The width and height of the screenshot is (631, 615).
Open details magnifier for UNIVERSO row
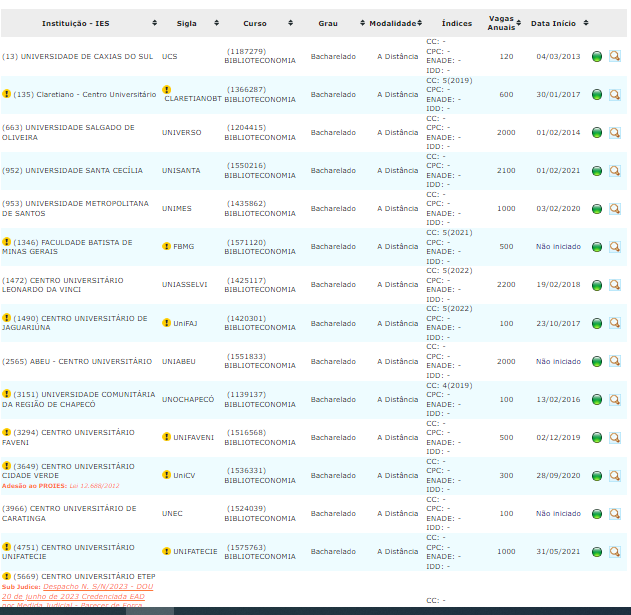tap(615, 132)
